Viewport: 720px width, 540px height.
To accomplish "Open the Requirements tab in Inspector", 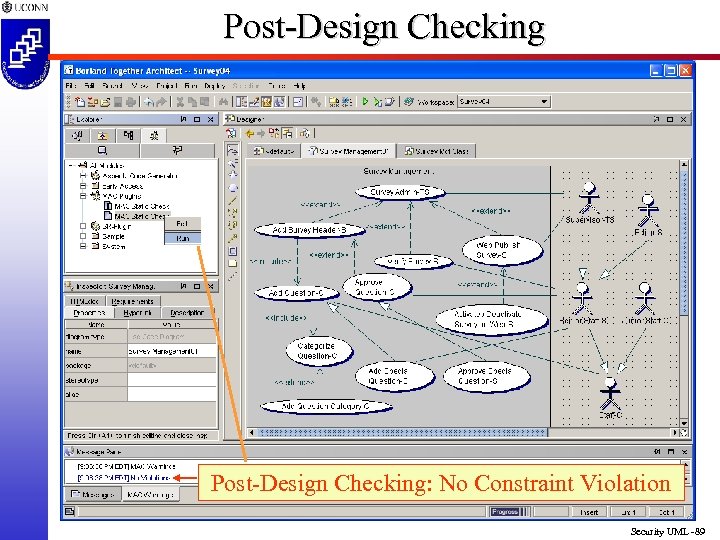I will 133,301.
